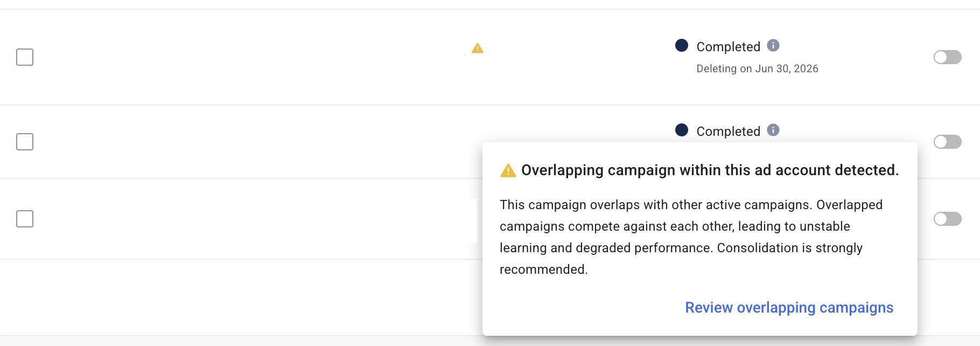Click the Completed status label in the second row

click(728, 132)
